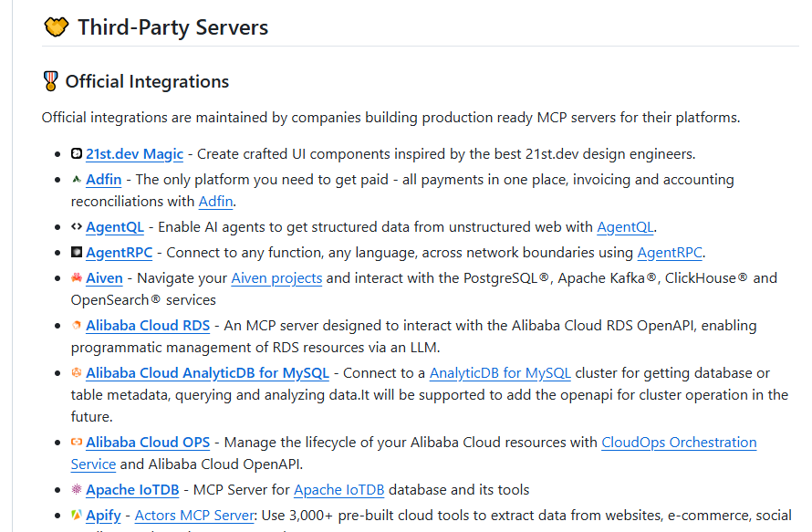812x532 pixels.
Task: Click the AgentRPC logo icon
Action: tap(76, 252)
